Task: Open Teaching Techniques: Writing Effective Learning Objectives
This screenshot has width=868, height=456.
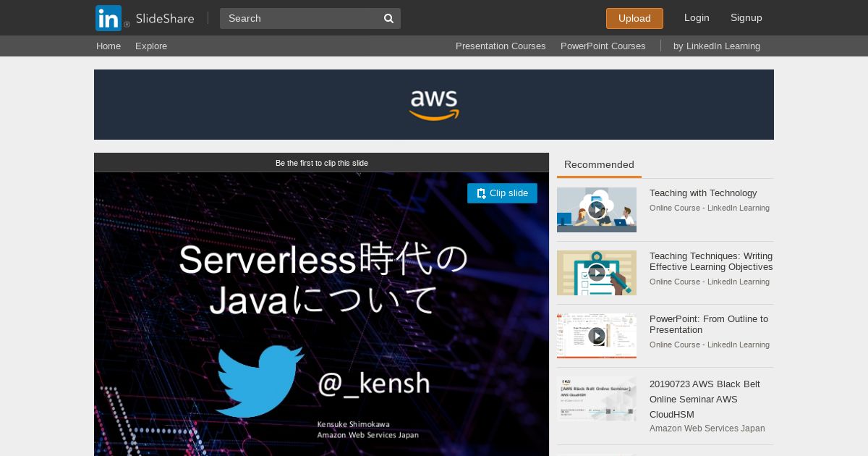Action: [711, 261]
